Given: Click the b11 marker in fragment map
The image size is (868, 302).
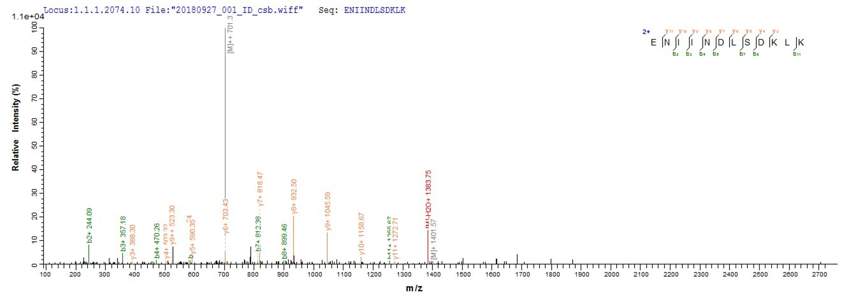Looking at the screenshot, I should [797, 54].
